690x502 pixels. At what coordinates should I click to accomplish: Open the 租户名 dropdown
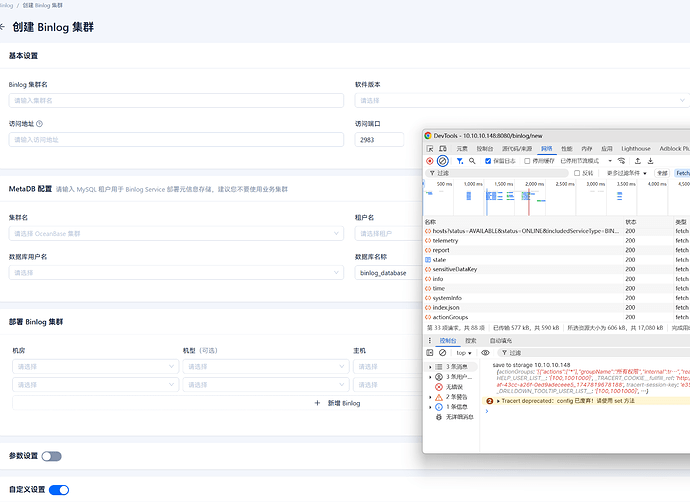[x=389, y=234]
